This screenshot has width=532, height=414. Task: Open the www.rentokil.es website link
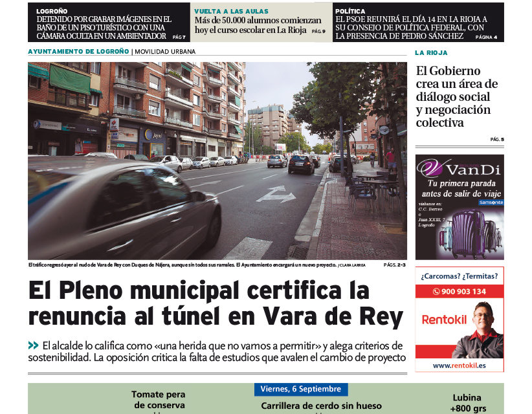(x=459, y=365)
